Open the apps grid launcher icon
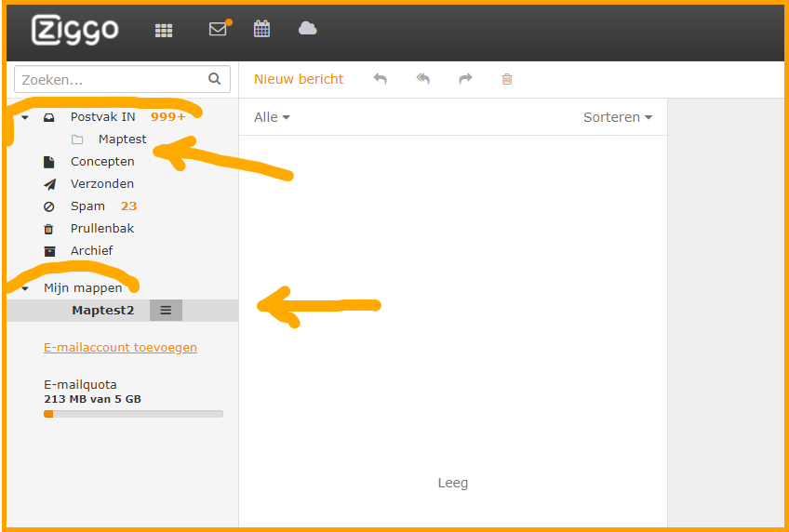 point(164,30)
